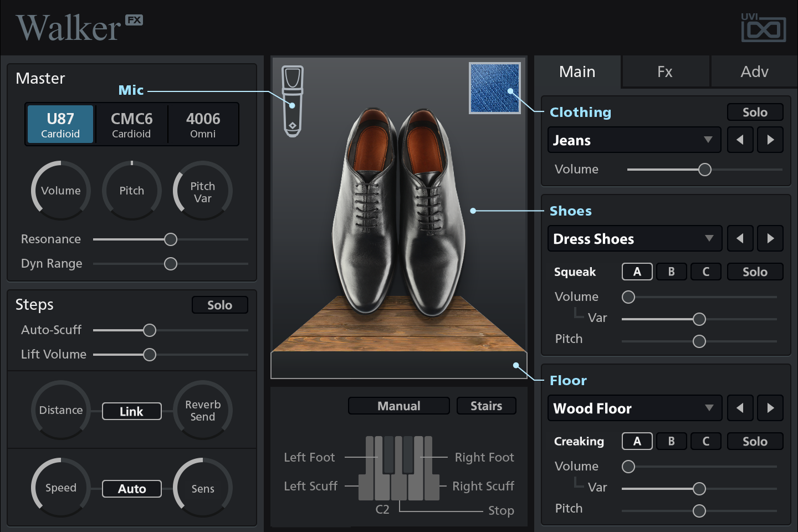Viewport: 798px width, 532px height.
Task: Open the Wood Floor dropdown
Action: point(634,408)
